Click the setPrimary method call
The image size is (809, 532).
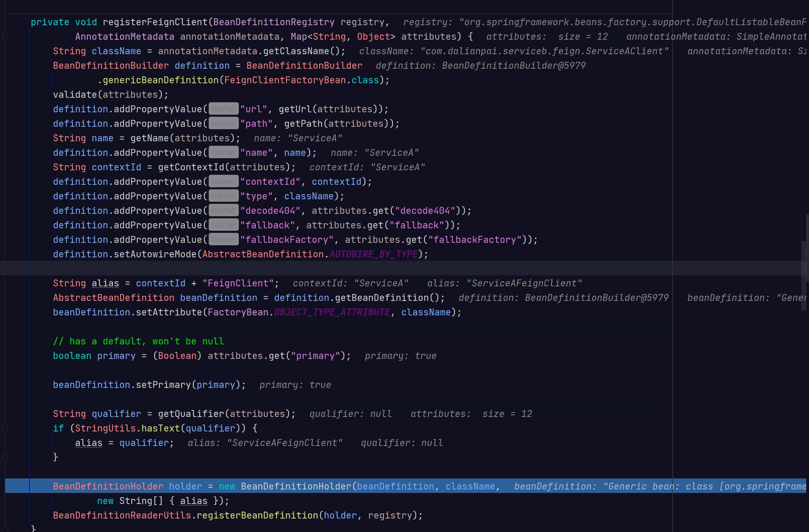163,385
